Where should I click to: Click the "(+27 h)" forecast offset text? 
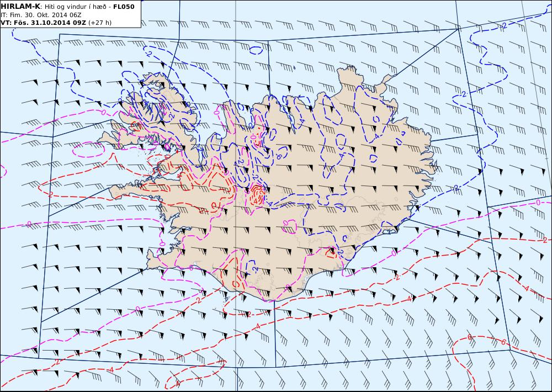point(99,23)
